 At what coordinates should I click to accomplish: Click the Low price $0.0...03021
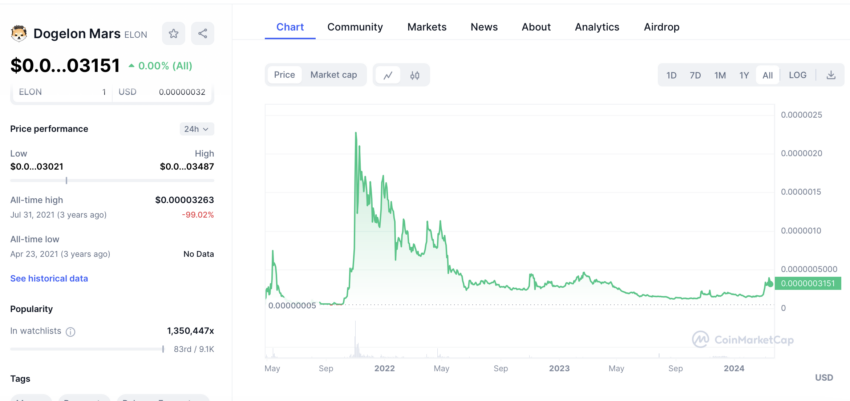tap(37, 167)
